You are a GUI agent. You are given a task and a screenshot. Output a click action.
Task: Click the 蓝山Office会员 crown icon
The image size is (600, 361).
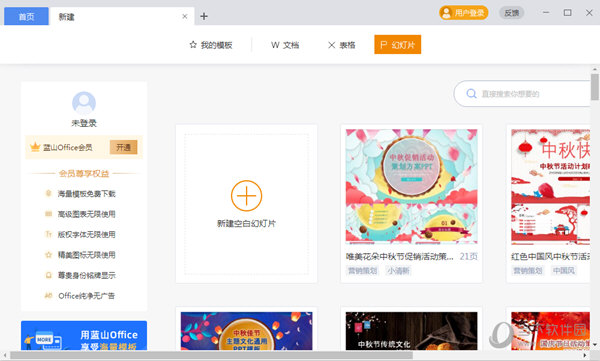click(x=35, y=147)
